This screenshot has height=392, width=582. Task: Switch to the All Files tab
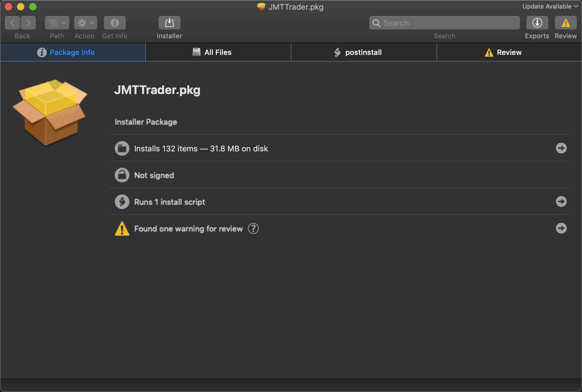(218, 52)
